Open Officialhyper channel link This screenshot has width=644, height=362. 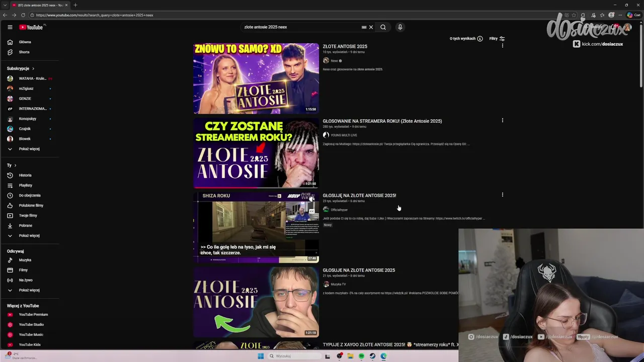click(x=339, y=210)
